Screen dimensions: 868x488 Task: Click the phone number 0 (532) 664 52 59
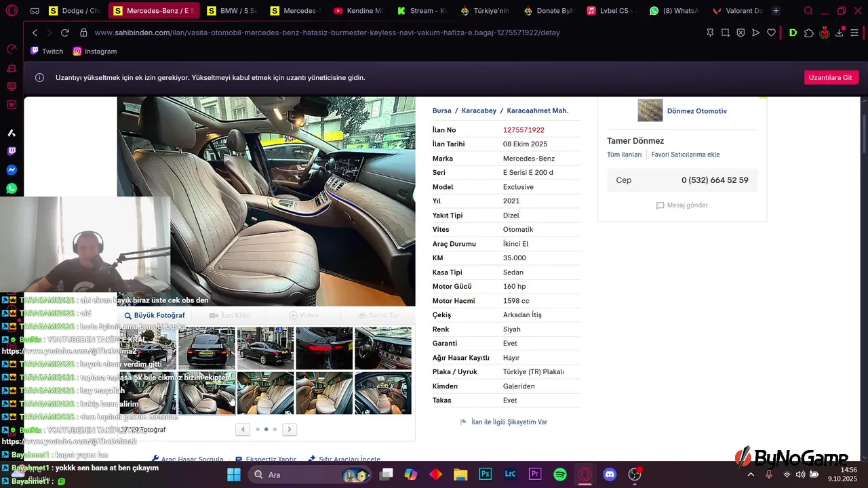click(715, 180)
